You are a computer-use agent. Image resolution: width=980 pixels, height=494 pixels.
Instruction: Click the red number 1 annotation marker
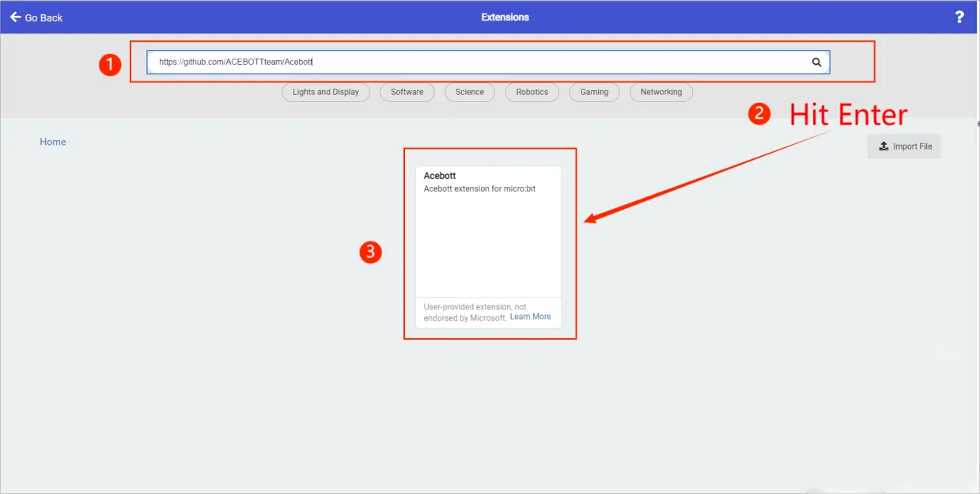(110, 65)
